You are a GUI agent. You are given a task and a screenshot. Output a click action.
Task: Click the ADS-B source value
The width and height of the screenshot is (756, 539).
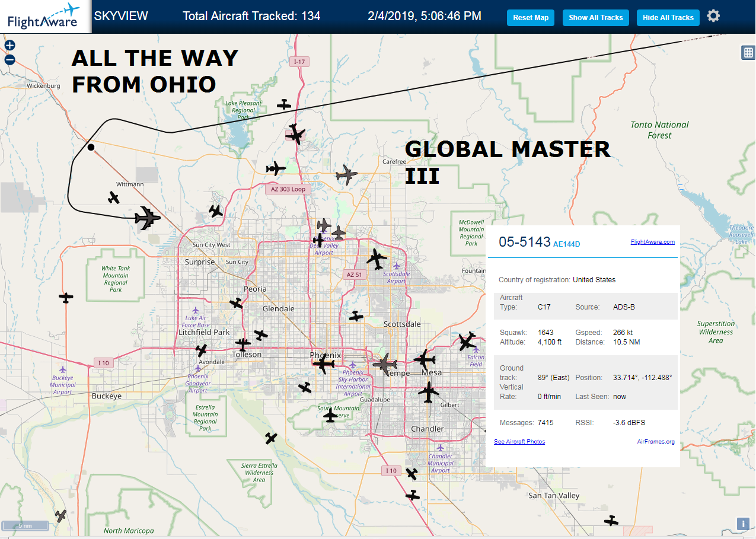point(624,307)
